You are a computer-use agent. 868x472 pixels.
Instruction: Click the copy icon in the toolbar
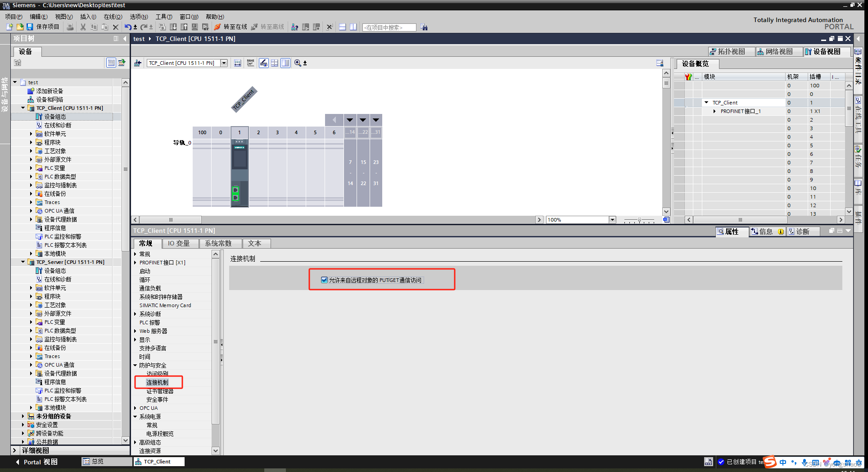click(x=94, y=27)
